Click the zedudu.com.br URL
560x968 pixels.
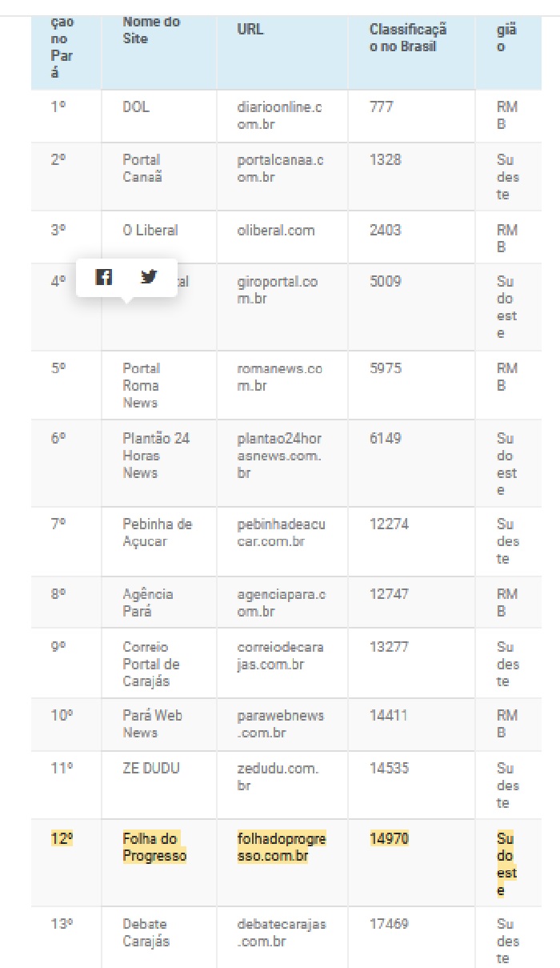pos(278,776)
